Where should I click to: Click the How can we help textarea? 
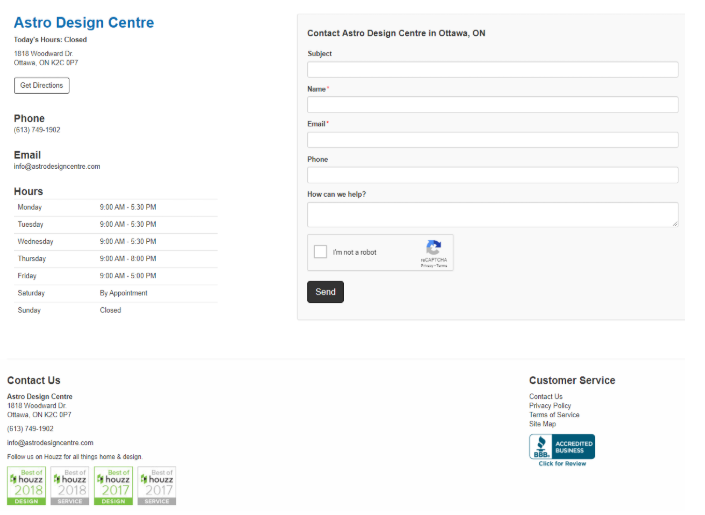coord(493,215)
